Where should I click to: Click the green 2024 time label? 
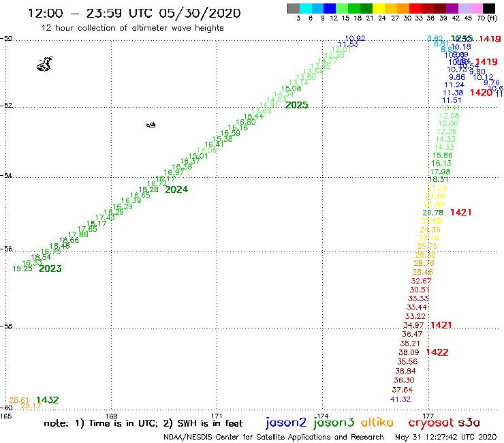[x=176, y=189]
